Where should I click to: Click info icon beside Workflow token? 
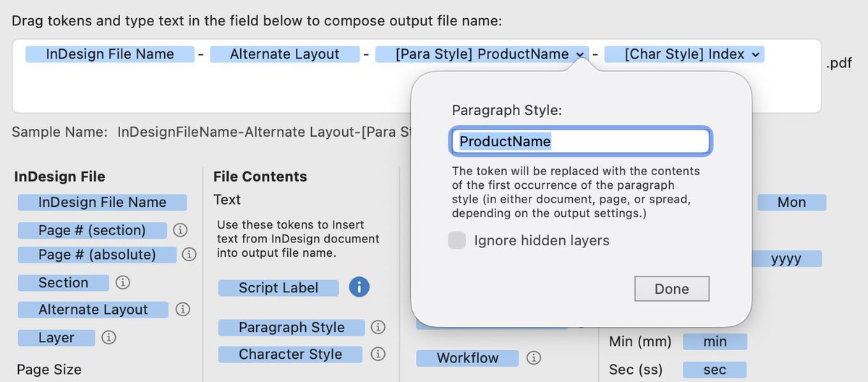click(534, 358)
